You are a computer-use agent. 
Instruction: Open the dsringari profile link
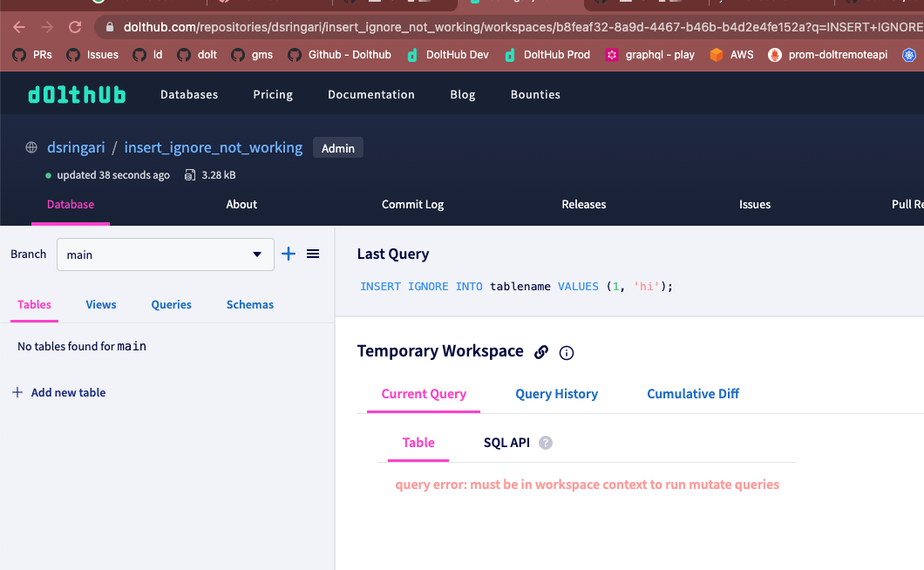pyautogui.click(x=76, y=147)
